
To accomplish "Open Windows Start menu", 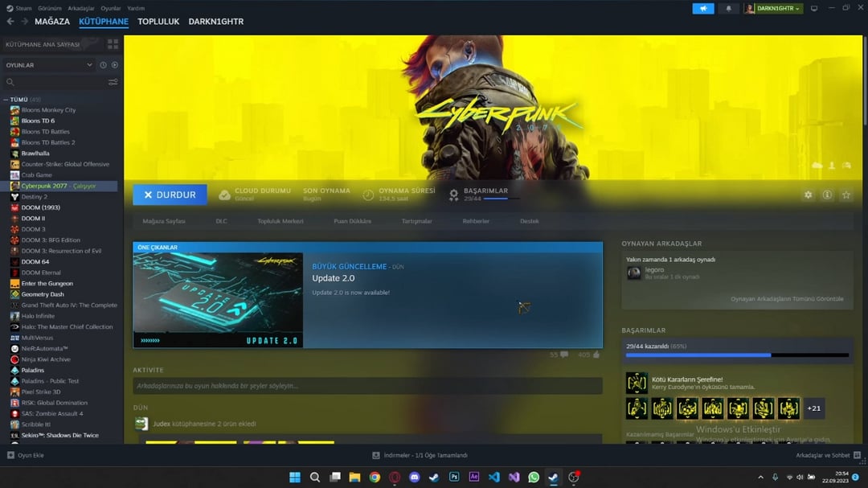I will tap(295, 477).
